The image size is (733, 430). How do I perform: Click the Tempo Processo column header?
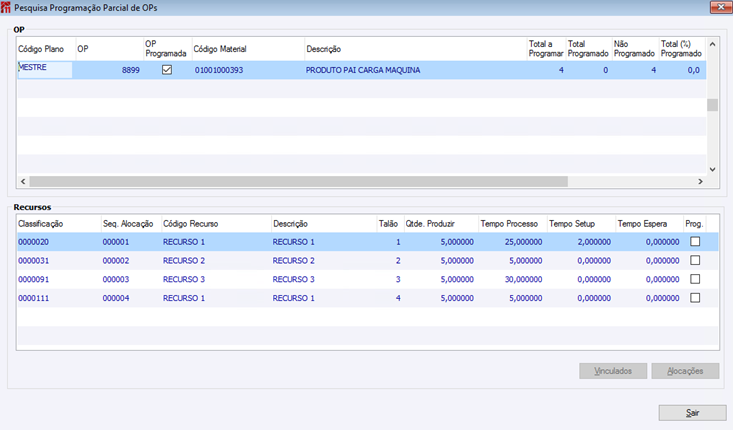(x=510, y=224)
